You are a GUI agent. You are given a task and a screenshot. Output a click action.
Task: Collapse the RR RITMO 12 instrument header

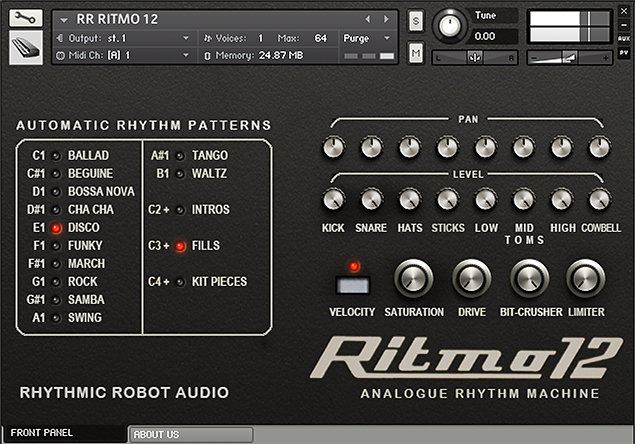coord(64,19)
